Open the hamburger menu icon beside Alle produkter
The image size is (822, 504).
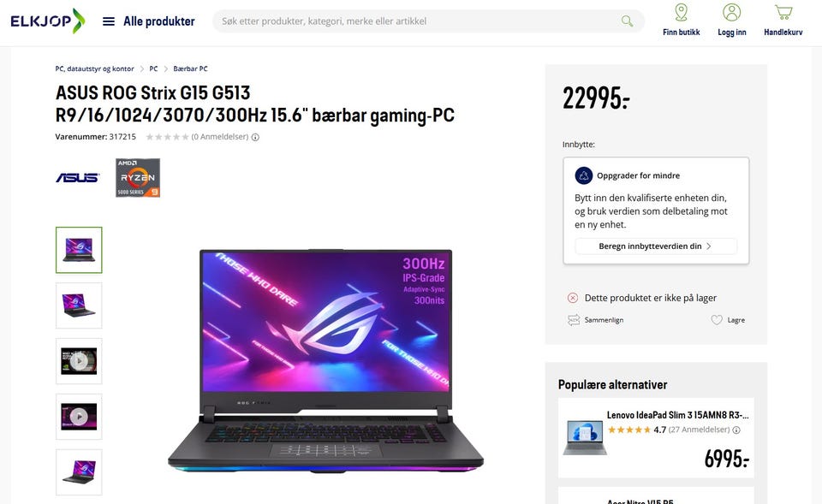click(x=109, y=21)
